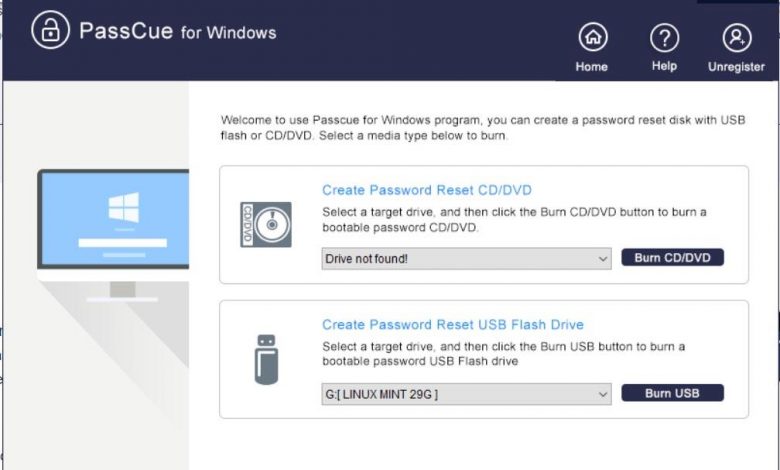Click the Home house icon

click(592, 38)
